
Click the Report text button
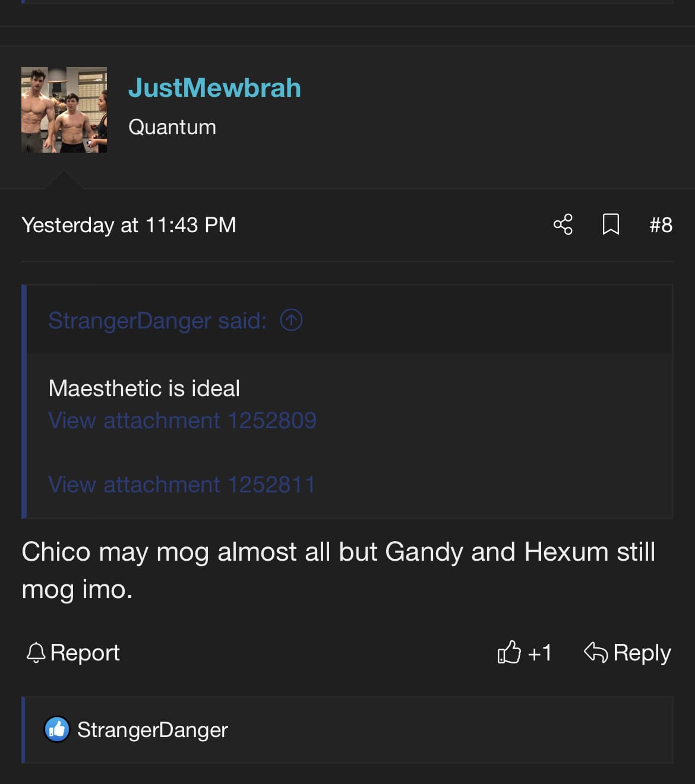pos(85,653)
